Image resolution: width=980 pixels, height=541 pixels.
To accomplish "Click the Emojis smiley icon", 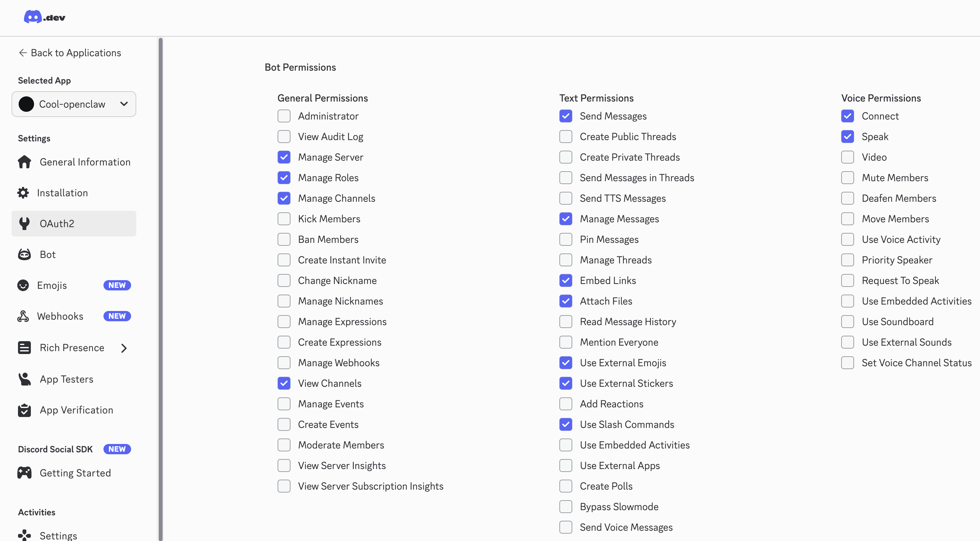I will [23, 285].
